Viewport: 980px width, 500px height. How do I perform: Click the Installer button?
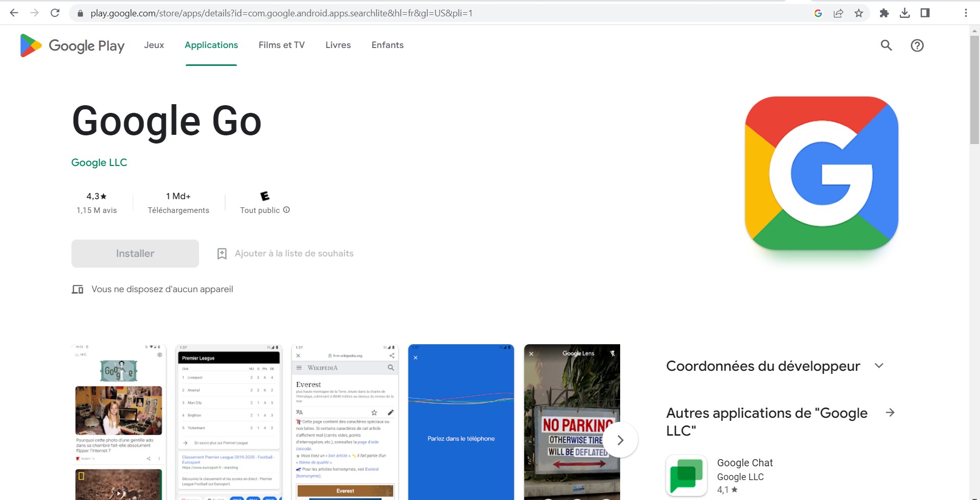click(x=135, y=253)
